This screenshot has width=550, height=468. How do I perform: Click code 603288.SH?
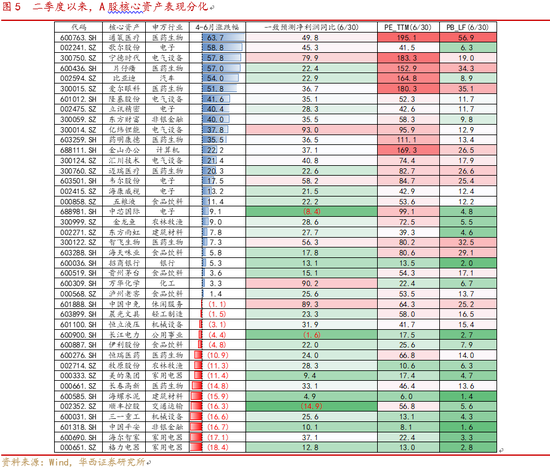point(78,253)
